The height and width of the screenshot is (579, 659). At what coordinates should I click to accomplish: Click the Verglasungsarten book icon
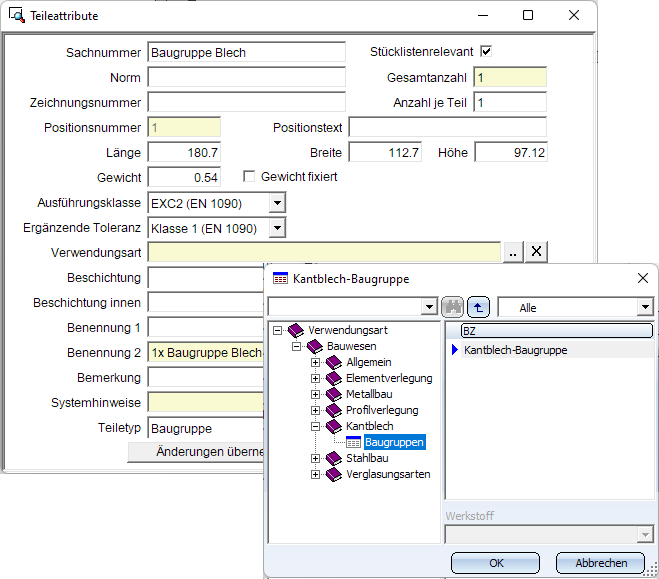(334, 474)
